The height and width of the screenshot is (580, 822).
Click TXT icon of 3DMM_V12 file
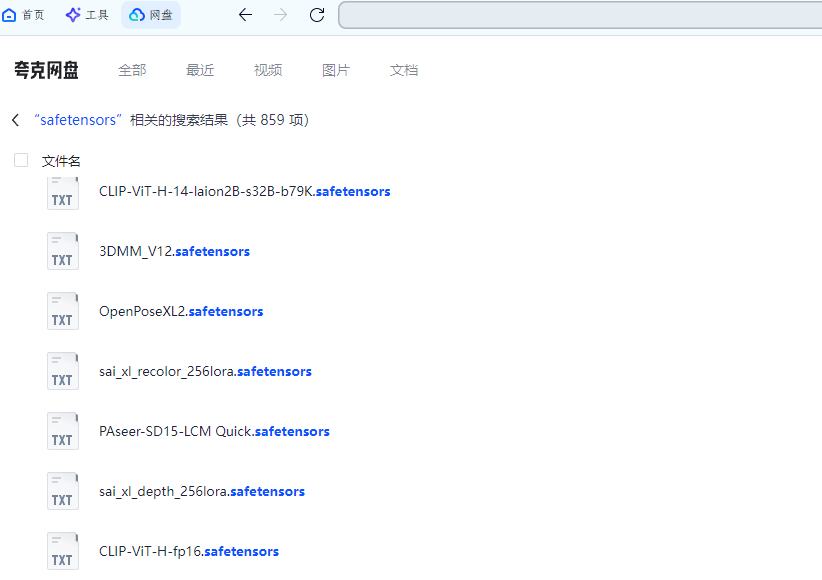[x=63, y=251]
